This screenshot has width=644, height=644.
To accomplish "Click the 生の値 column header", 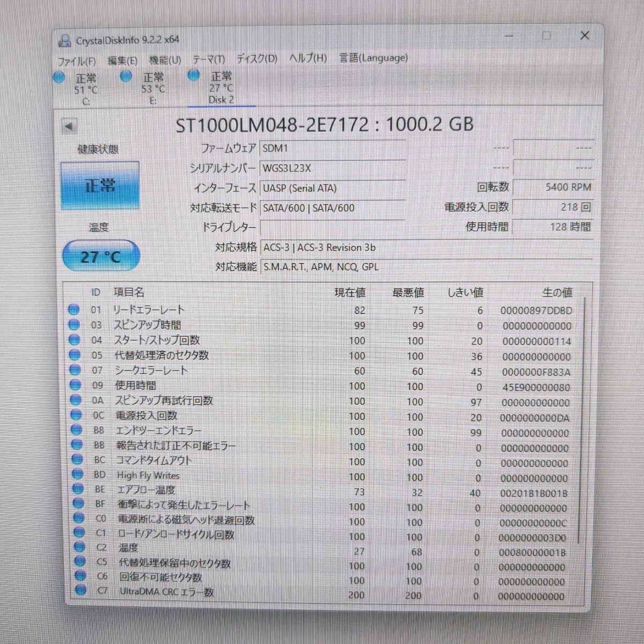I will point(557,292).
